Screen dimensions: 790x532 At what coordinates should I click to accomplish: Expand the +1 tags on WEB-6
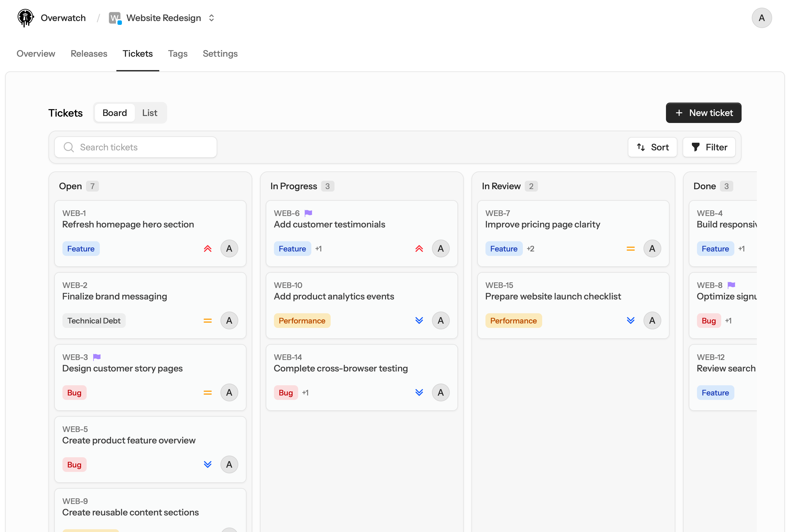coord(318,249)
